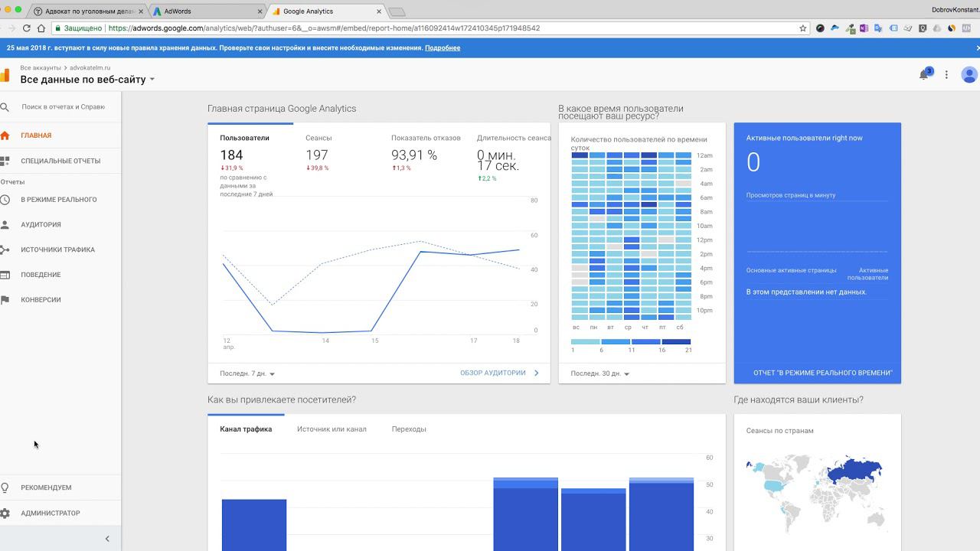Click the Подробнее link in the banner
980x551 pixels.
(443, 48)
